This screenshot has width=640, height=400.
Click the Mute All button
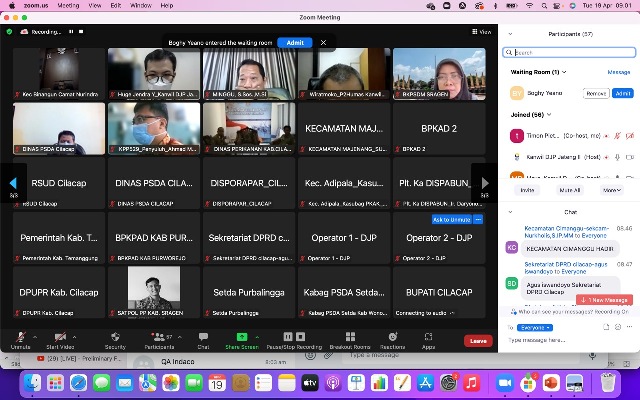pos(569,189)
